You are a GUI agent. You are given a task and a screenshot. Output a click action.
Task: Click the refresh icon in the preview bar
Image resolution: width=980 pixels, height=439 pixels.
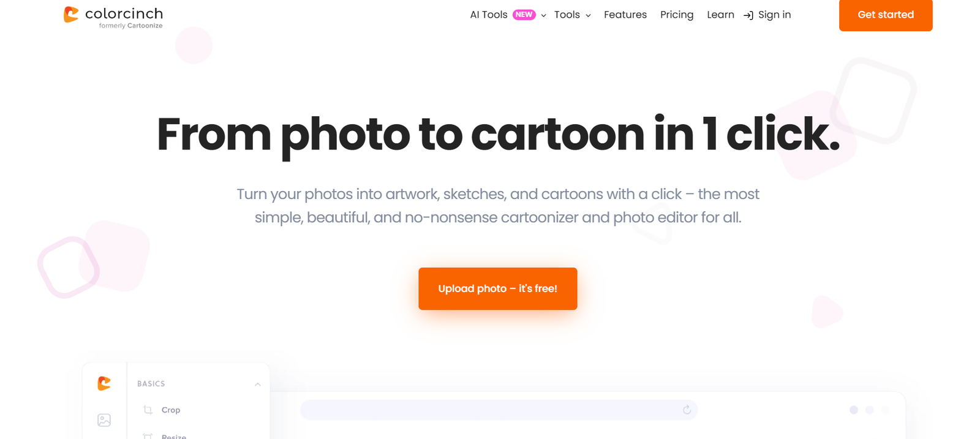687,410
